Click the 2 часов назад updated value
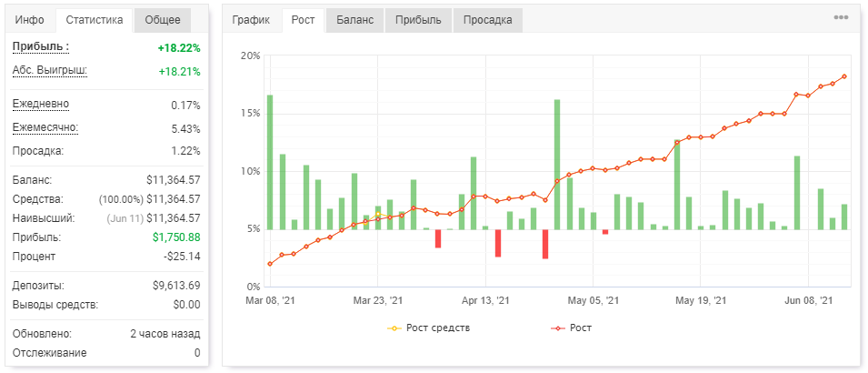 pyautogui.click(x=165, y=334)
